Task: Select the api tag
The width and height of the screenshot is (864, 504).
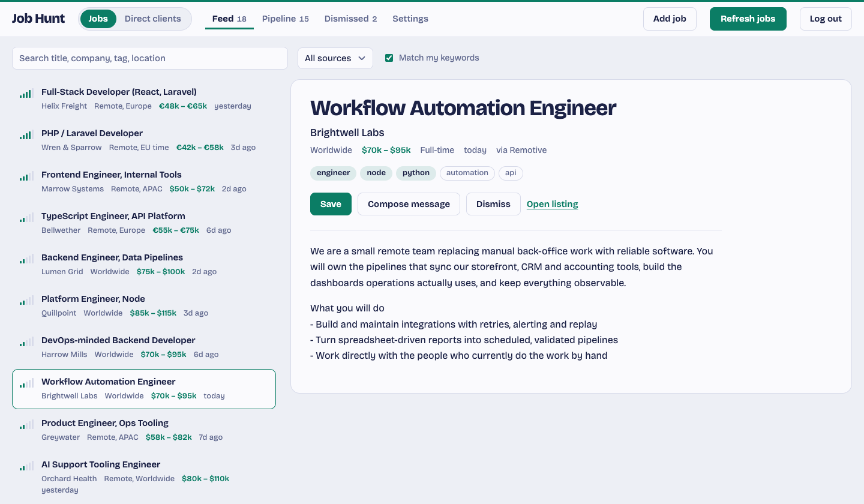Action: click(511, 173)
